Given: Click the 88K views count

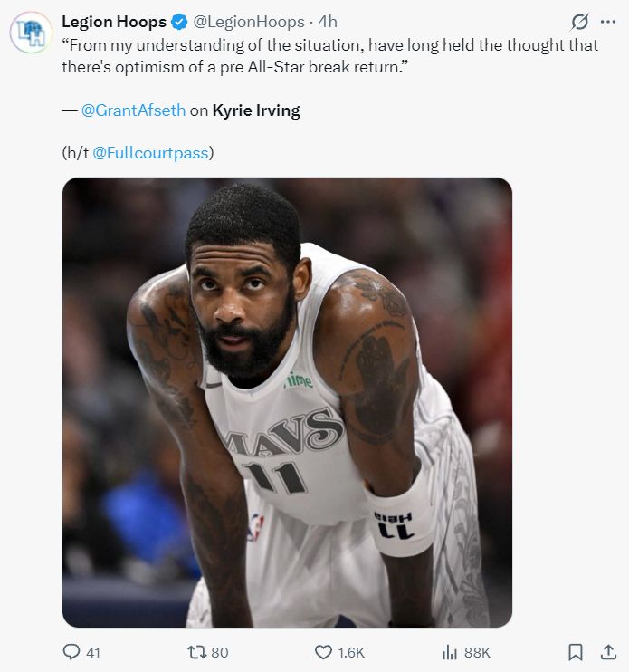Looking at the screenshot, I should (477, 652).
